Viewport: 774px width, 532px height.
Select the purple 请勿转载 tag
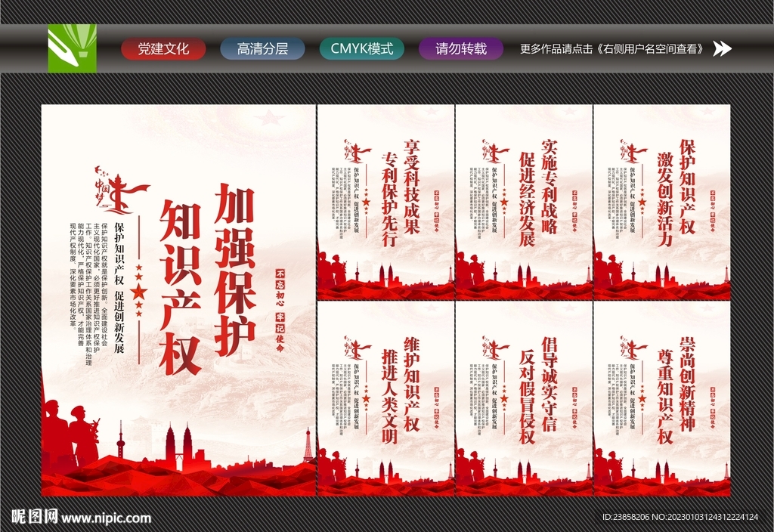[461, 48]
